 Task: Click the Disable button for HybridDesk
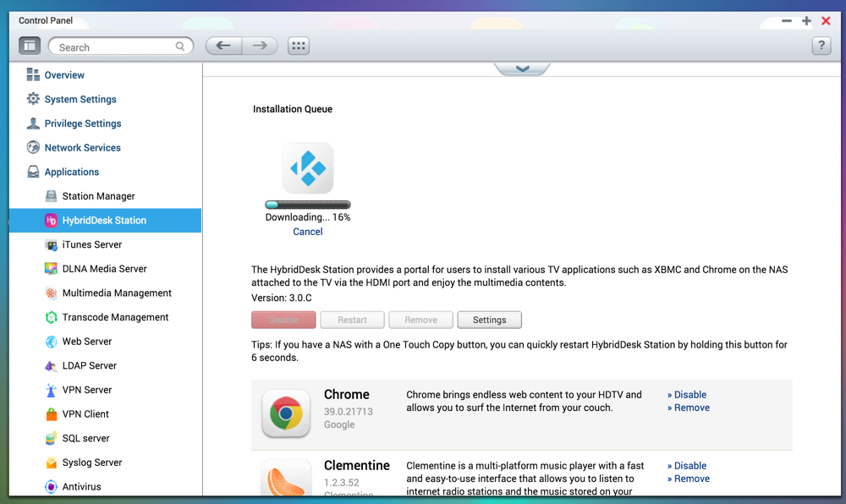(283, 320)
